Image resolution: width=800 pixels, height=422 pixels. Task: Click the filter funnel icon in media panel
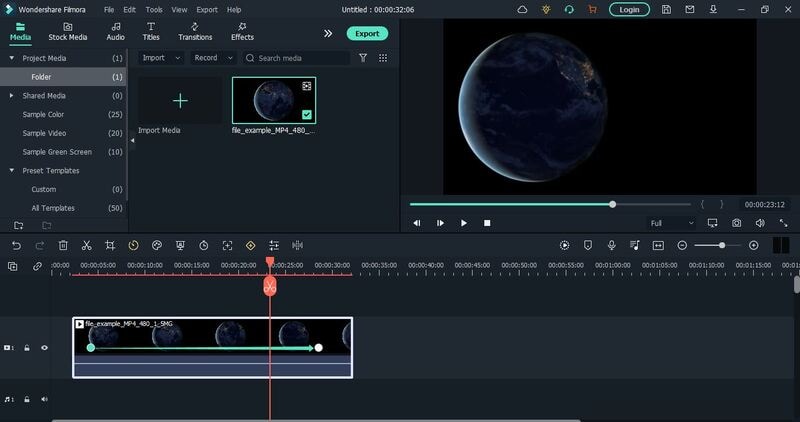pyautogui.click(x=363, y=58)
